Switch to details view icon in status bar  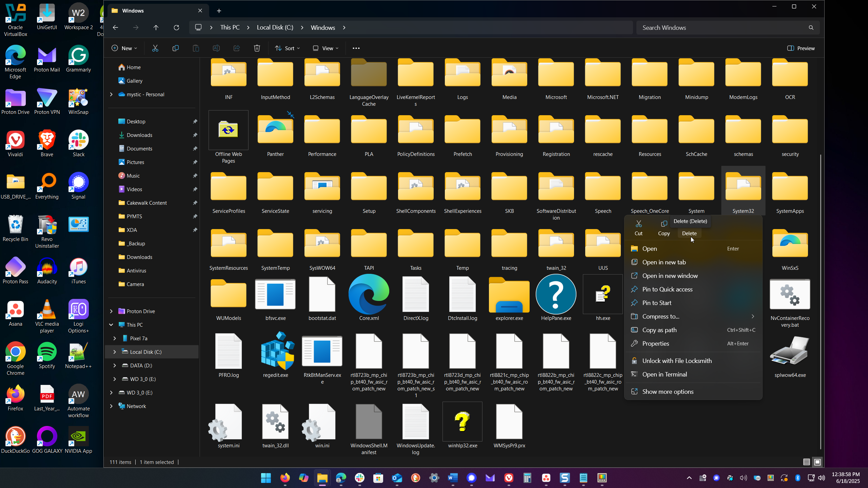click(x=807, y=462)
